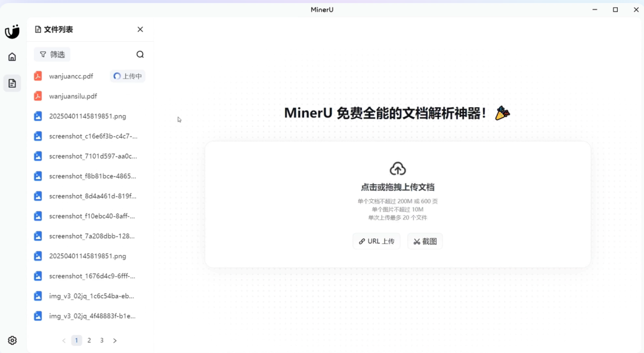Open screenshot_1676d4c9-6fff file
The width and height of the screenshot is (644, 353).
click(x=92, y=276)
